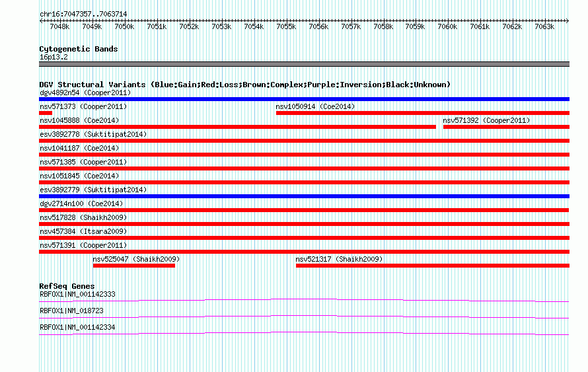The height and width of the screenshot is (372, 588).
Task: Select the red bar under nsv517828
Action: click(x=304, y=224)
